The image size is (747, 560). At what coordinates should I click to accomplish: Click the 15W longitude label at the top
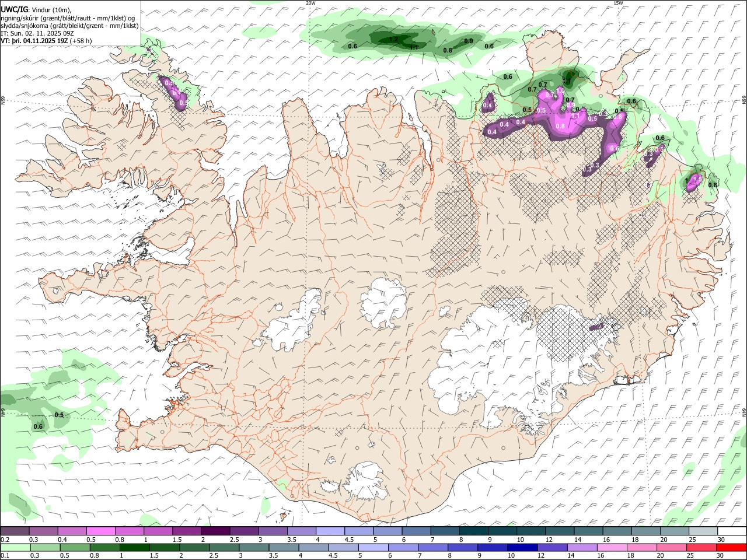(x=618, y=3)
